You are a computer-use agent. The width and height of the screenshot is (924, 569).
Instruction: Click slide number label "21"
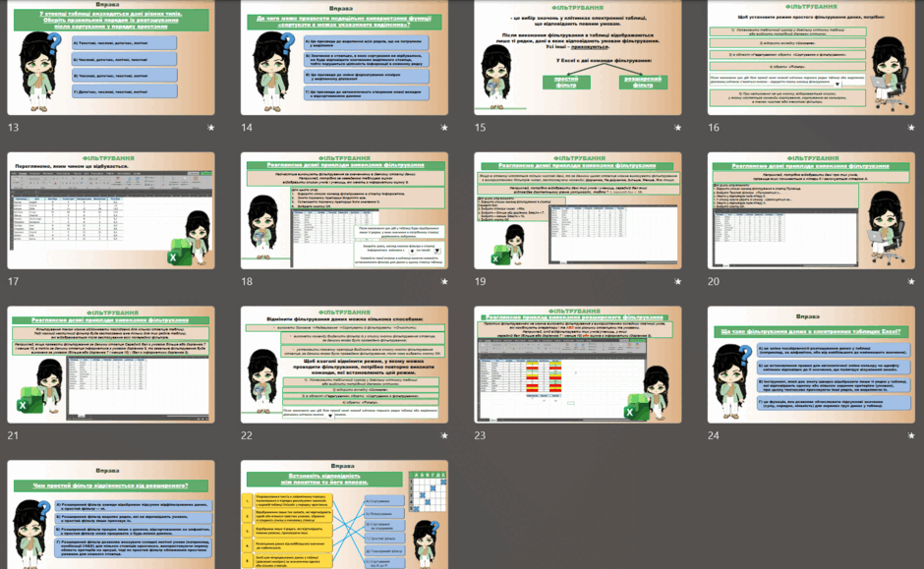click(x=13, y=435)
